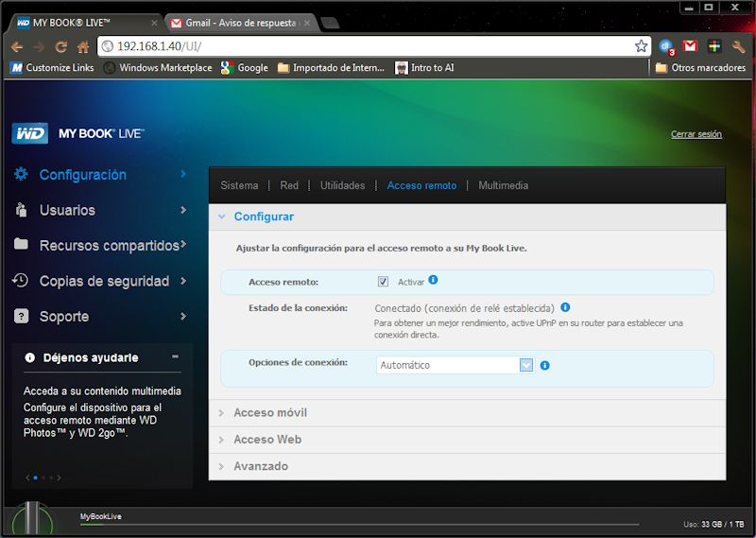Screen dimensions: 756x538
Task: Click the Conectado connection status text
Action: click(x=464, y=308)
